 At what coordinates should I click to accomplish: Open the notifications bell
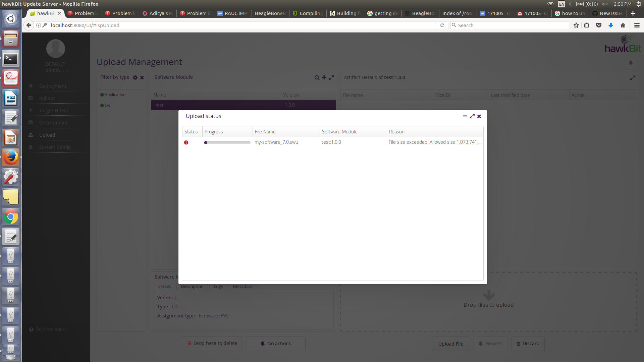click(x=631, y=63)
